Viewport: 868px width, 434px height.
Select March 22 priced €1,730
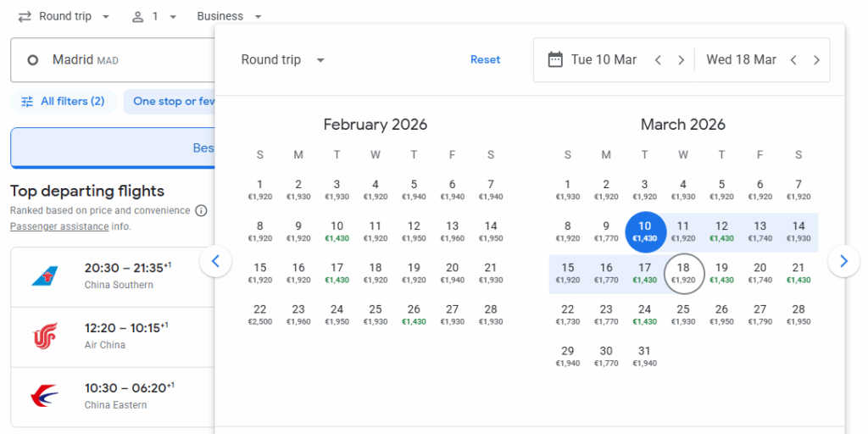[x=568, y=315]
